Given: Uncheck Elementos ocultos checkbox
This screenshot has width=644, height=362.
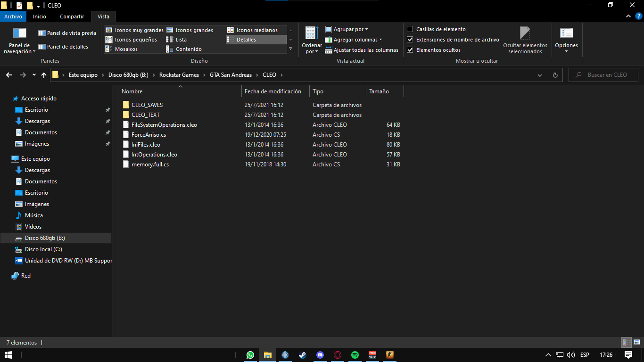Looking at the screenshot, I should 410,50.
